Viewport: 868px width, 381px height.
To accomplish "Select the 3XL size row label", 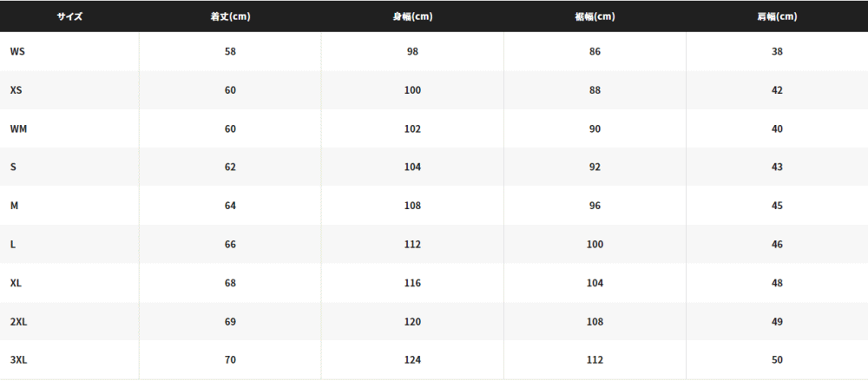I will [x=18, y=360].
